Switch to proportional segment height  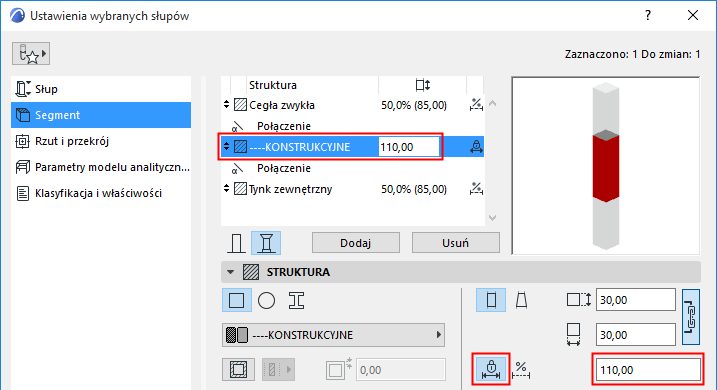[x=521, y=370]
